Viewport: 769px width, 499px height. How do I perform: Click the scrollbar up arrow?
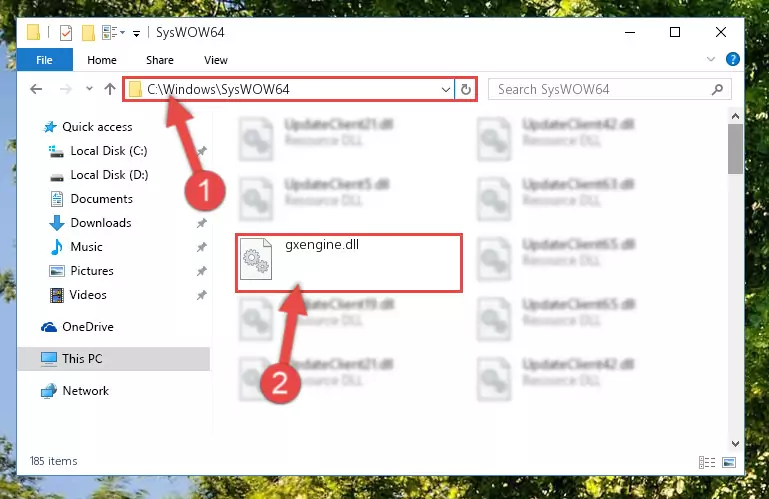point(735,116)
